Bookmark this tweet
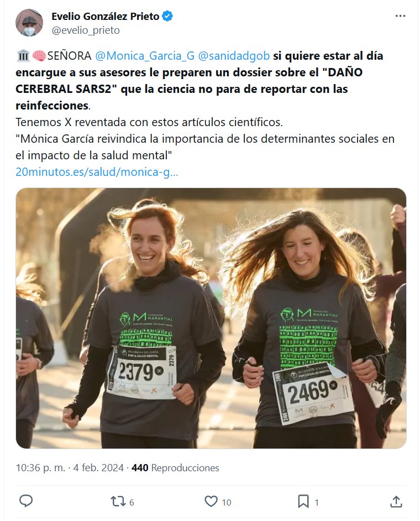This screenshot has width=420, height=521. click(303, 502)
